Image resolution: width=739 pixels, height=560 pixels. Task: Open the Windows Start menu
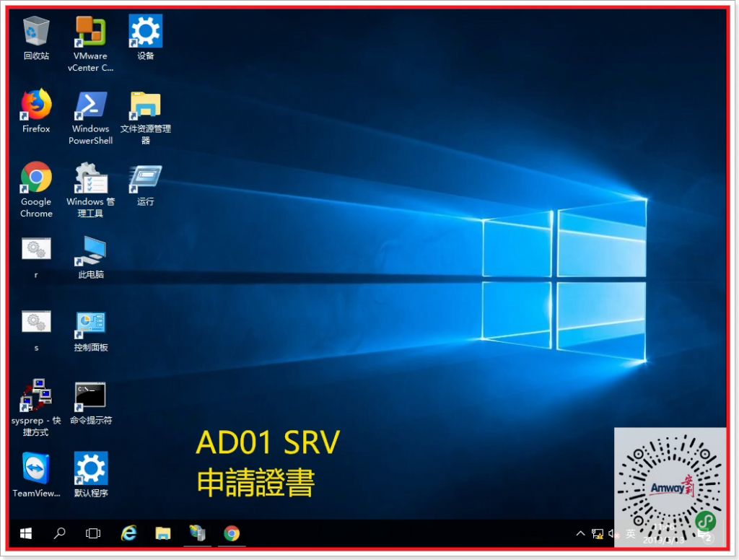tap(26, 533)
